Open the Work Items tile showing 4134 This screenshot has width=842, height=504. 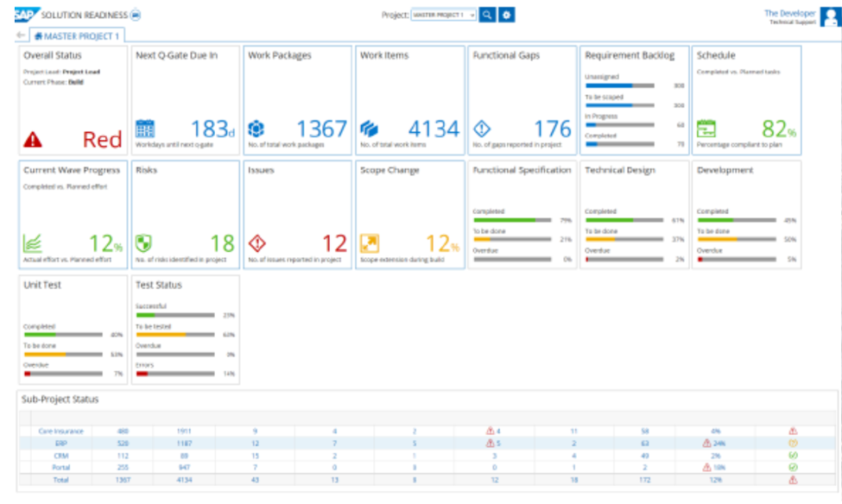pos(410,98)
